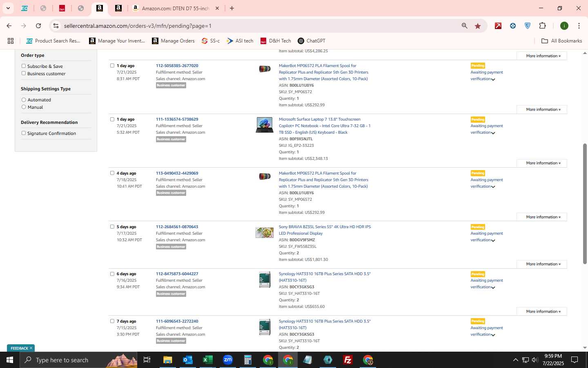This screenshot has height=368, width=588.
Task: Check the Signature Confirmation filter
Action: (x=24, y=133)
